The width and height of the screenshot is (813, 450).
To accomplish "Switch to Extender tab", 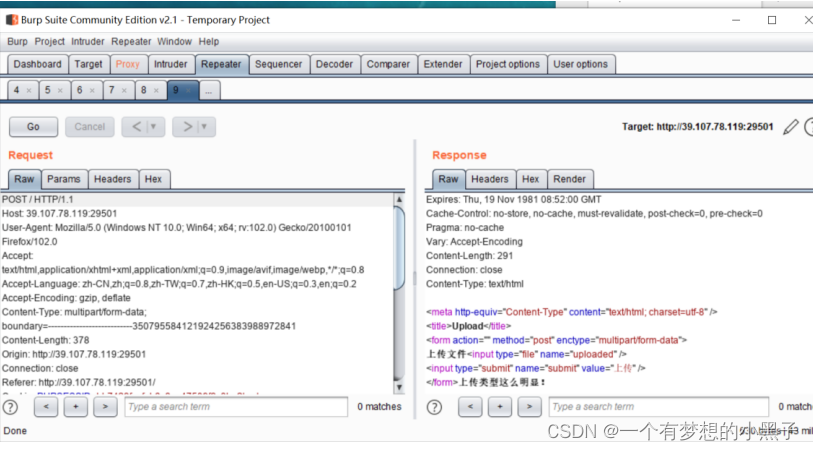I will (x=443, y=64).
